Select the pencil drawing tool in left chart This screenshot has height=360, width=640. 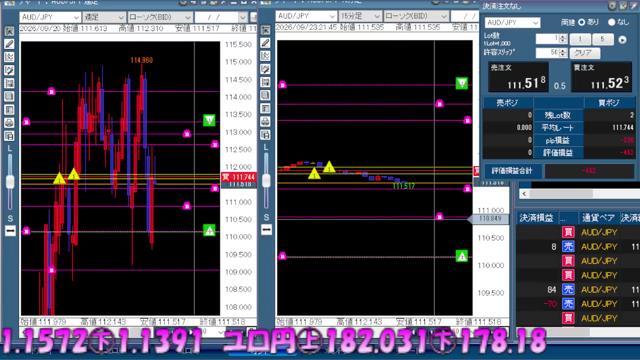(x=9, y=44)
